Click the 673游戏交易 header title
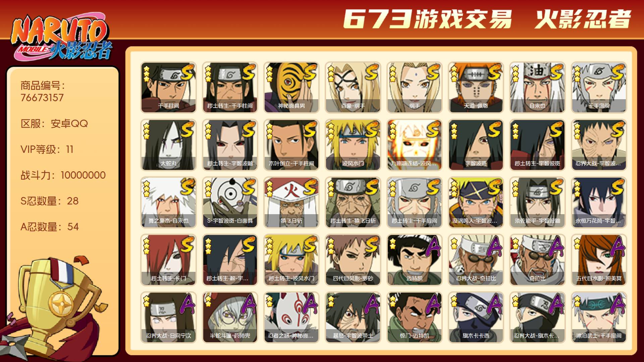The image size is (644, 362). coord(428,19)
